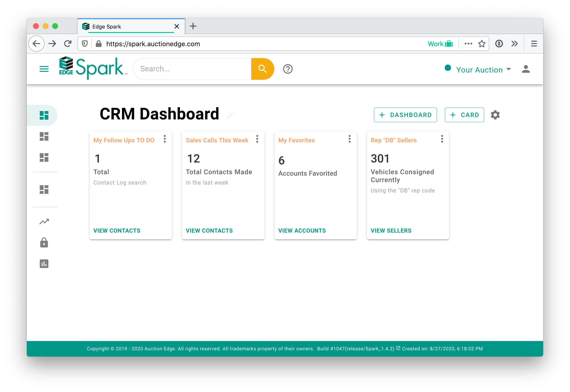Screen dimensions: 570x392
Task: Click the pencil edit icon by CRM Dashboard
Action: (x=230, y=115)
